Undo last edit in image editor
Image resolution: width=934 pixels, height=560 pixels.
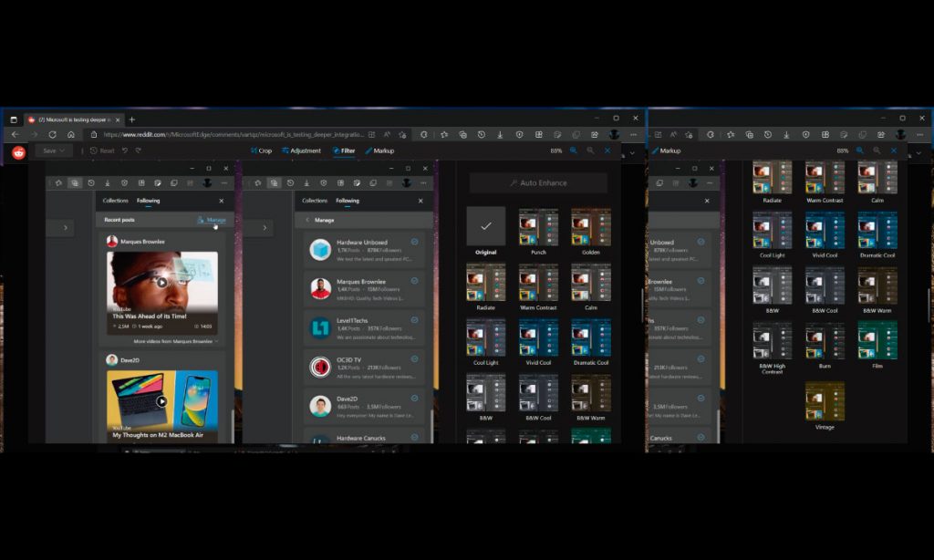click(125, 150)
